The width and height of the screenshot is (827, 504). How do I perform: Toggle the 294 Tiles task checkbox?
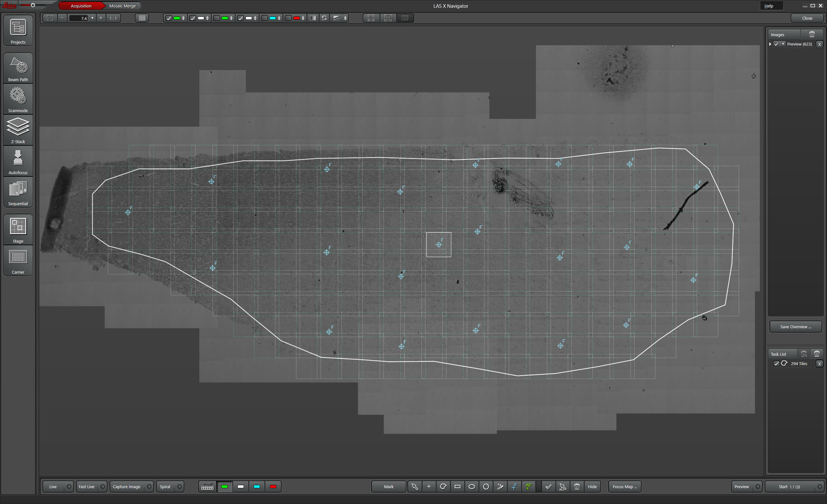776,363
